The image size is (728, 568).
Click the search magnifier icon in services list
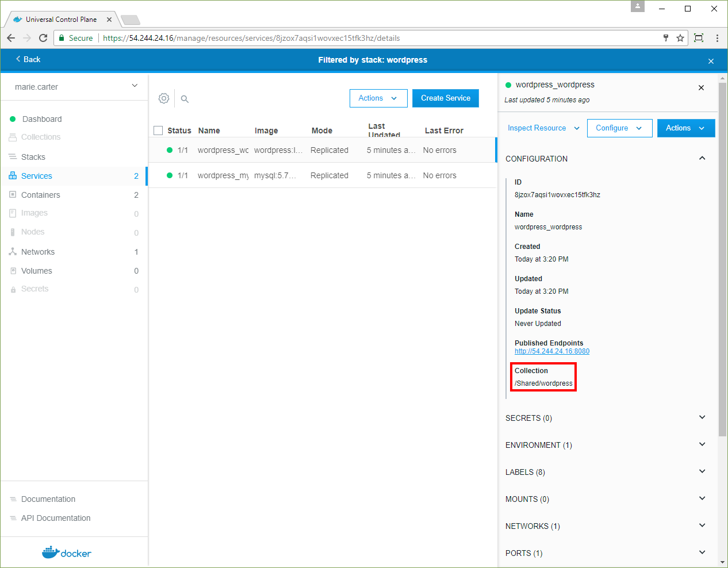(185, 99)
